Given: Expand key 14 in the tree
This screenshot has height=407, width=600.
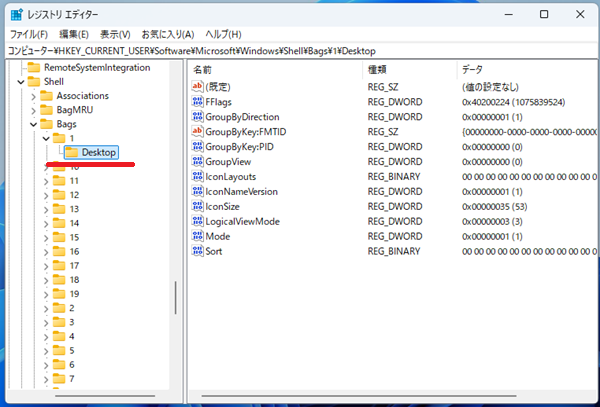Looking at the screenshot, I should pyautogui.click(x=46, y=223).
